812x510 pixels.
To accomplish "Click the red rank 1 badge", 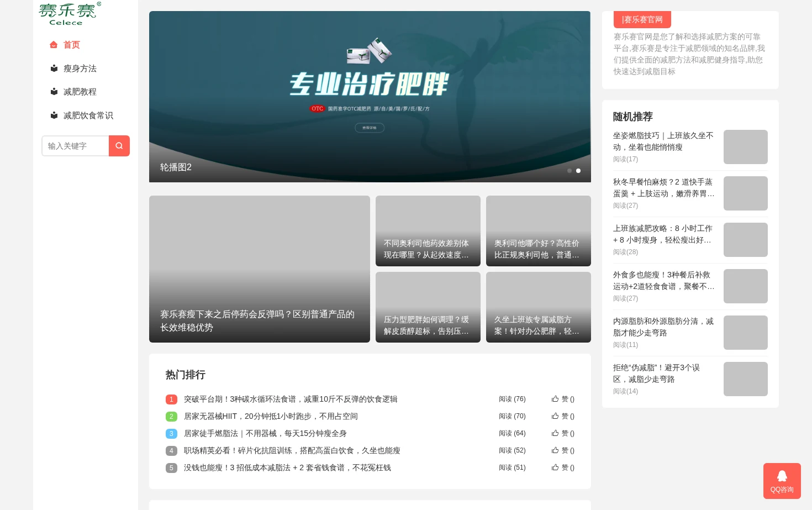I will tap(171, 399).
